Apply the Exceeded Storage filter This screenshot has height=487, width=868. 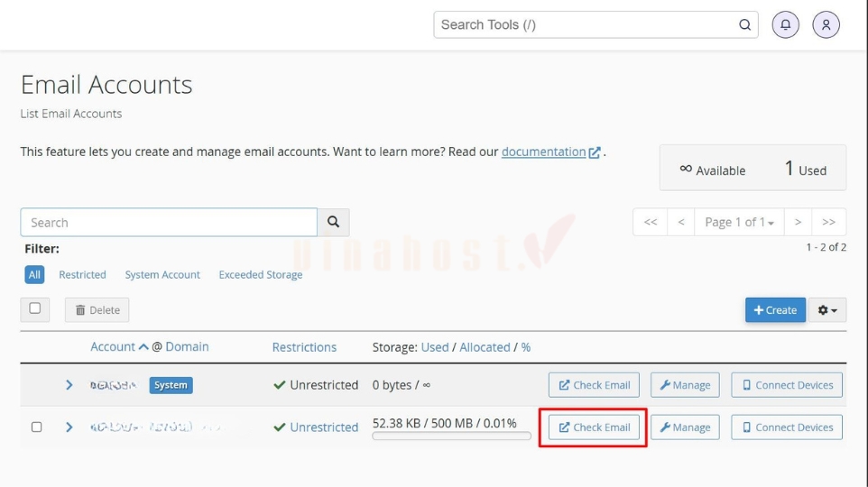click(x=261, y=274)
